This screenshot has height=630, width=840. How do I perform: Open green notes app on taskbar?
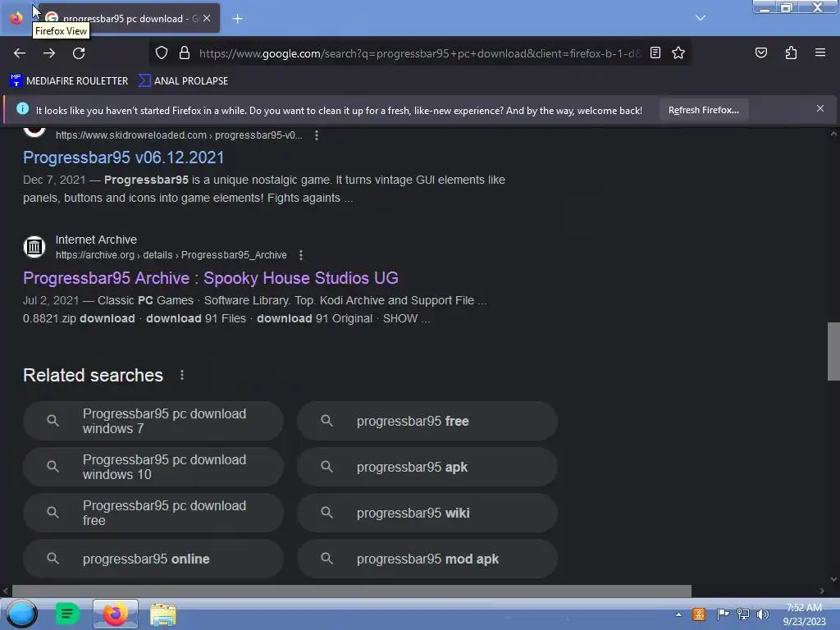pyautogui.click(x=67, y=614)
